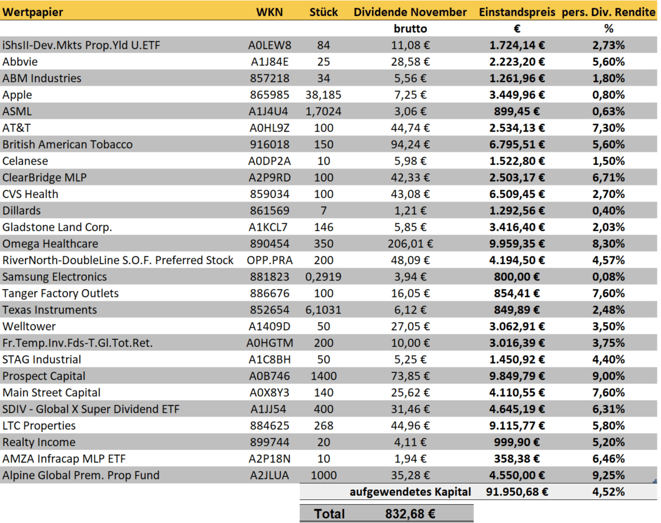Image resolution: width=661 pixels, height=523 pixels.
Task: Click the total capital value 91.950,68 €
Action: pyautogui.click(x=517, y=492)
